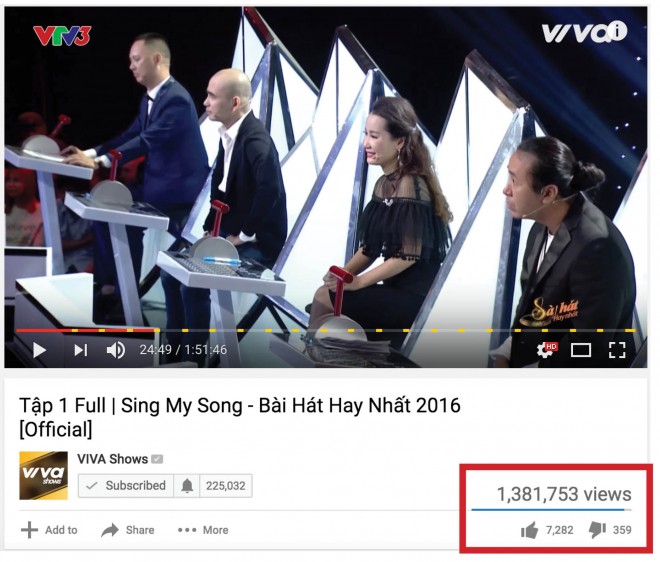Screen dimensions: 660x562
Task: Click the subscriber count 225,032
Action: point(226,486)
